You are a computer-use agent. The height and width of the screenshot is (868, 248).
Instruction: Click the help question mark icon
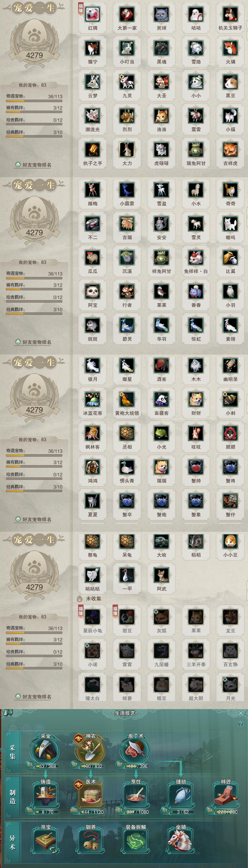pyautogui.click(x=240, y=724)
